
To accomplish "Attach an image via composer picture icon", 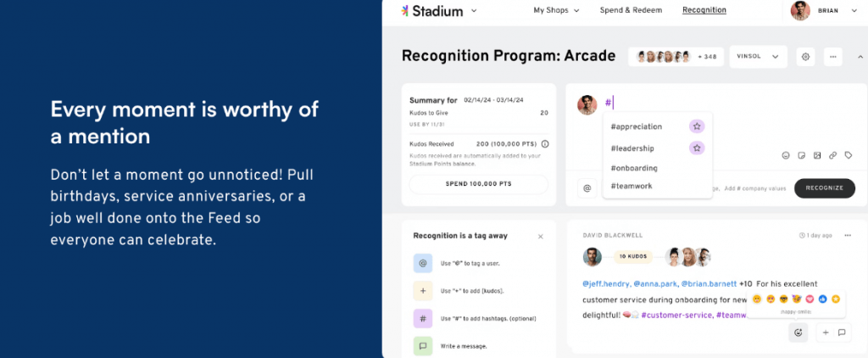I will coord(817,156).
